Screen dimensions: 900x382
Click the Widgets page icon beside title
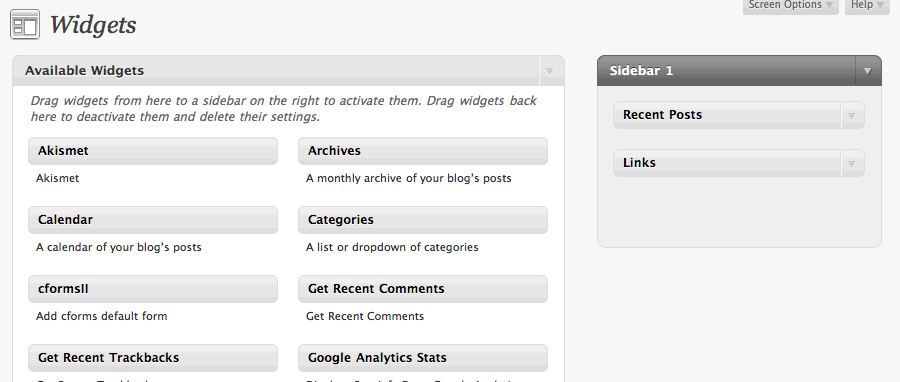click(25, 25)
